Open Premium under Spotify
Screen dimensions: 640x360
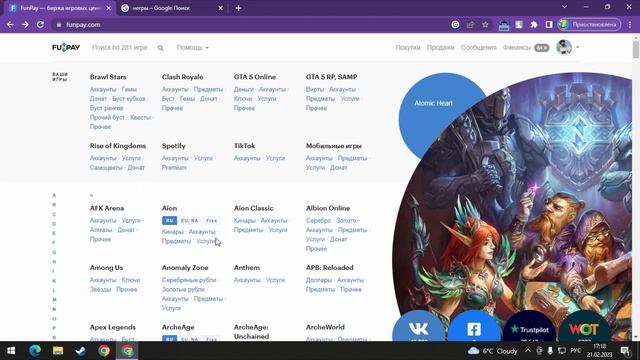(174, 168)
